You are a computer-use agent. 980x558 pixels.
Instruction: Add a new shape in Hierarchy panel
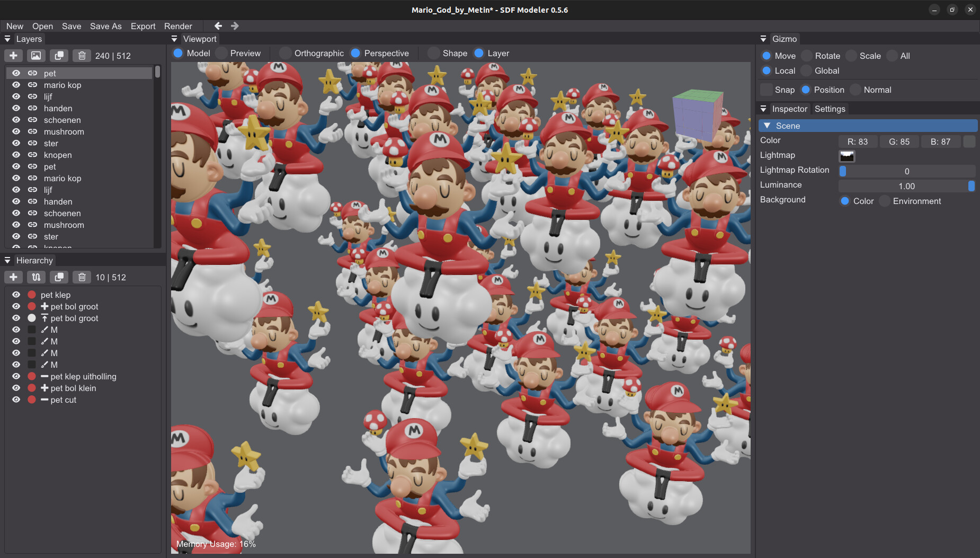[14, 277]
